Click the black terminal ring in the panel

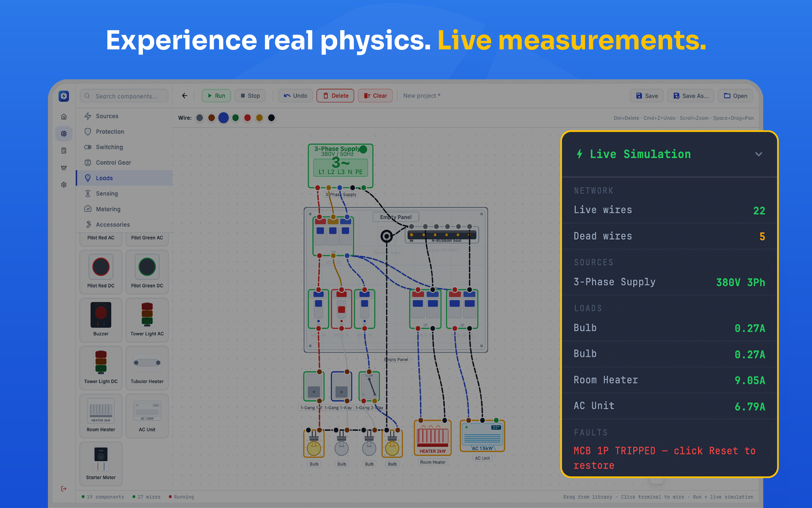387,236
